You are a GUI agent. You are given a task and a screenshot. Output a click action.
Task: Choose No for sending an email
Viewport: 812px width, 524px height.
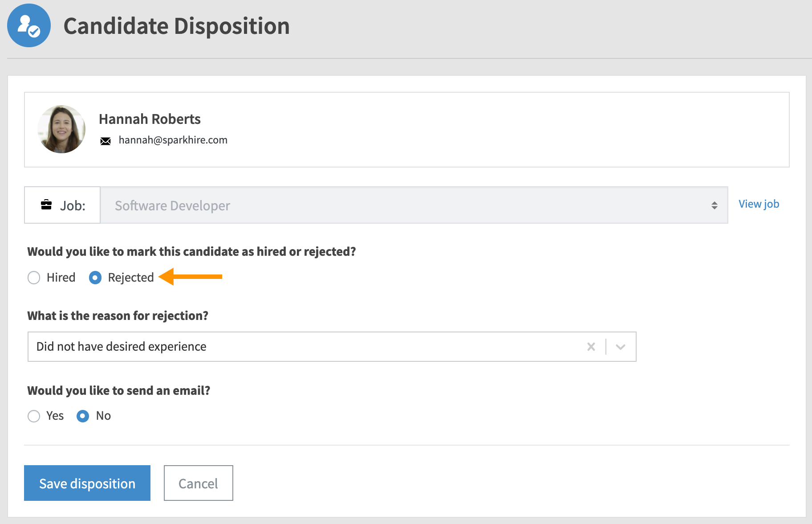point(83,416)
